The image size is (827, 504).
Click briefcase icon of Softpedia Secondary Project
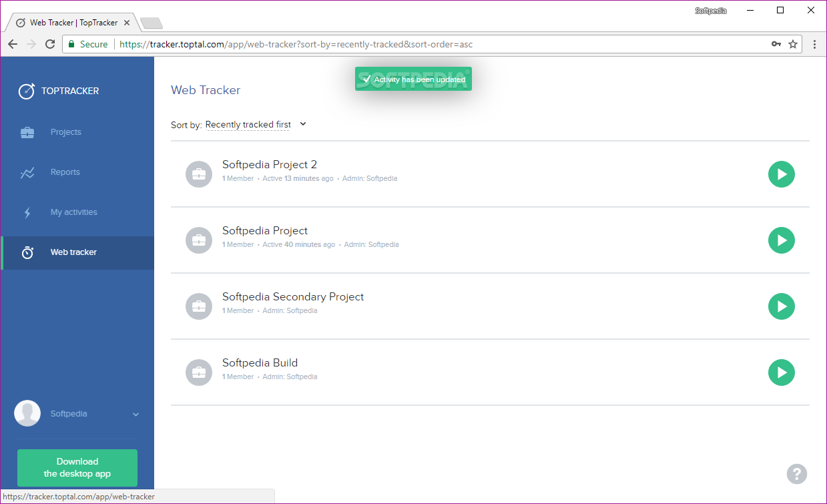pos(199,306)
